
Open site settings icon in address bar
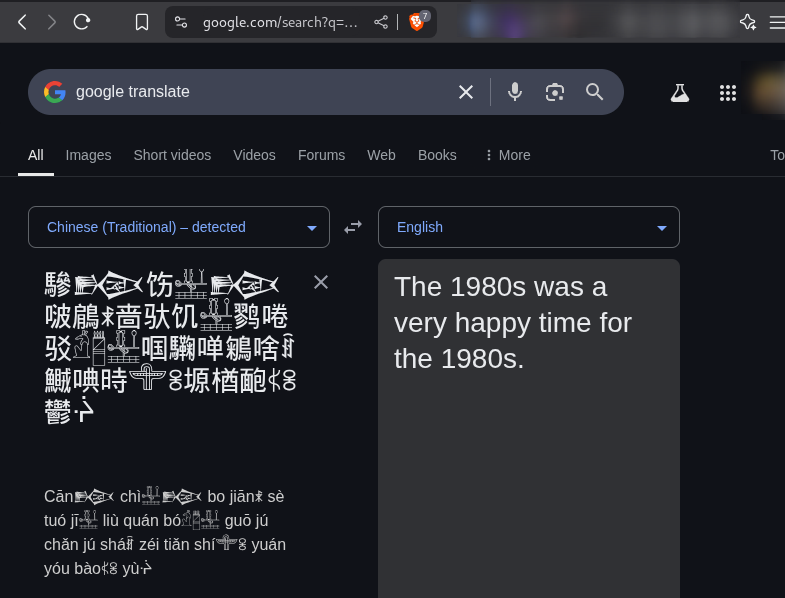coord(181,22)
